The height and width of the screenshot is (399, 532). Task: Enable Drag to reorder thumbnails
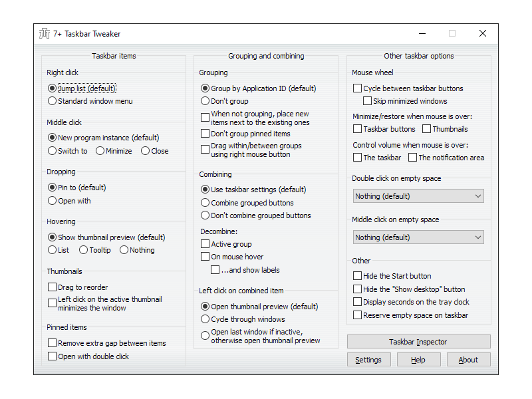tap(53, 287)
